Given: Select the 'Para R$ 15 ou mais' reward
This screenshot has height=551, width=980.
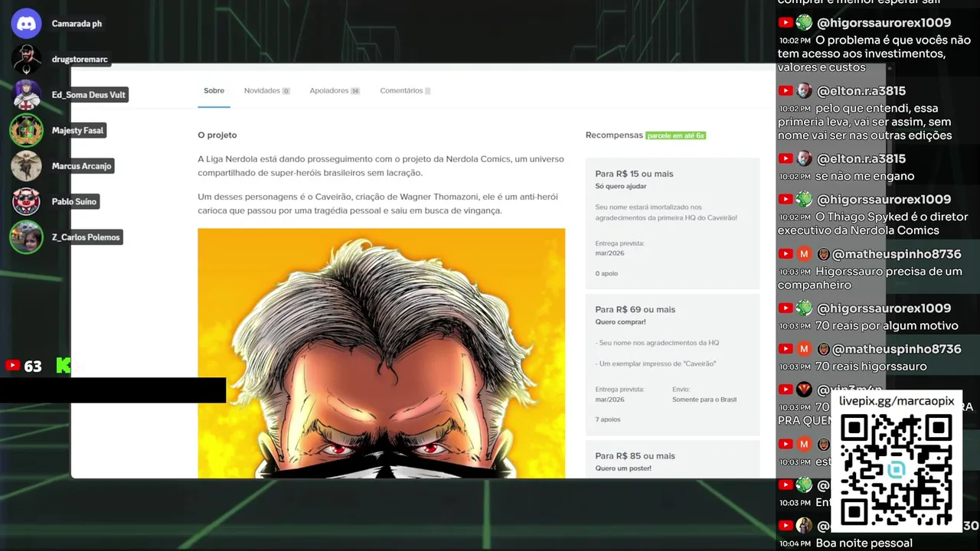Looking at the screenshot, I should [x=672, y=223].
